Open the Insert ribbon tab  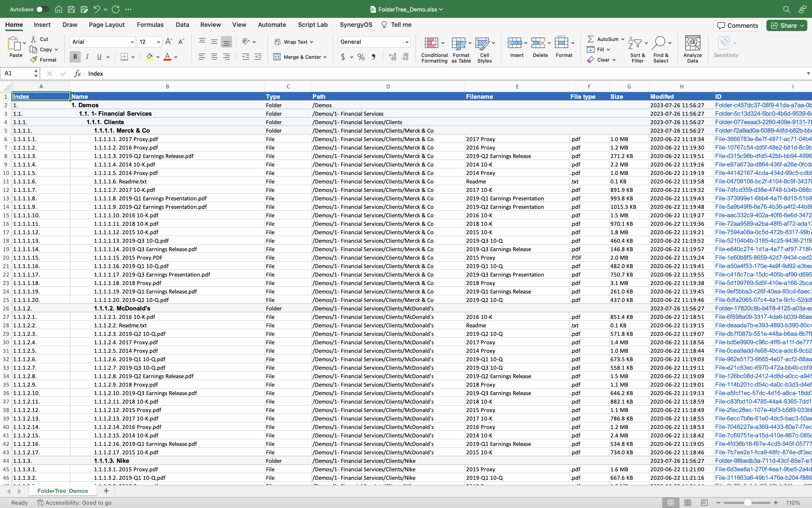pos(42,24)
